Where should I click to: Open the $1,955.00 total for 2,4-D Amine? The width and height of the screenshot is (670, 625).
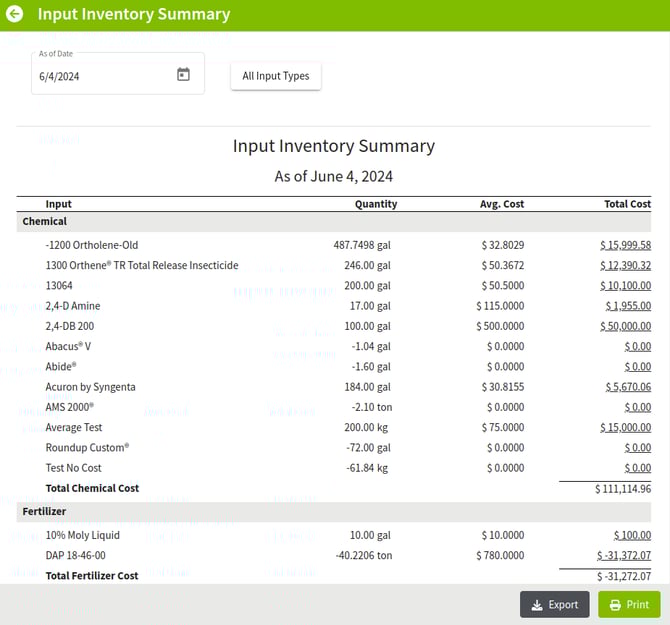(628, 306)
